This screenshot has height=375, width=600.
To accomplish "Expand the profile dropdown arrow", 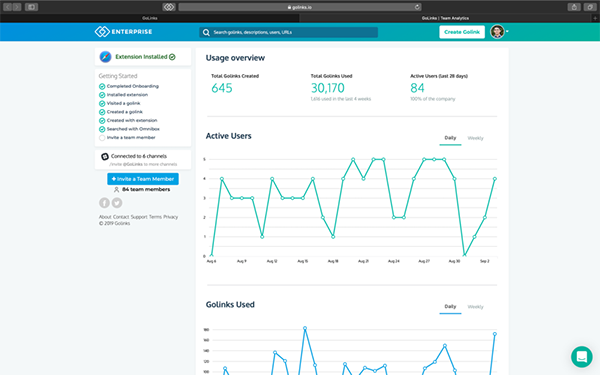I will click(507, 31).
